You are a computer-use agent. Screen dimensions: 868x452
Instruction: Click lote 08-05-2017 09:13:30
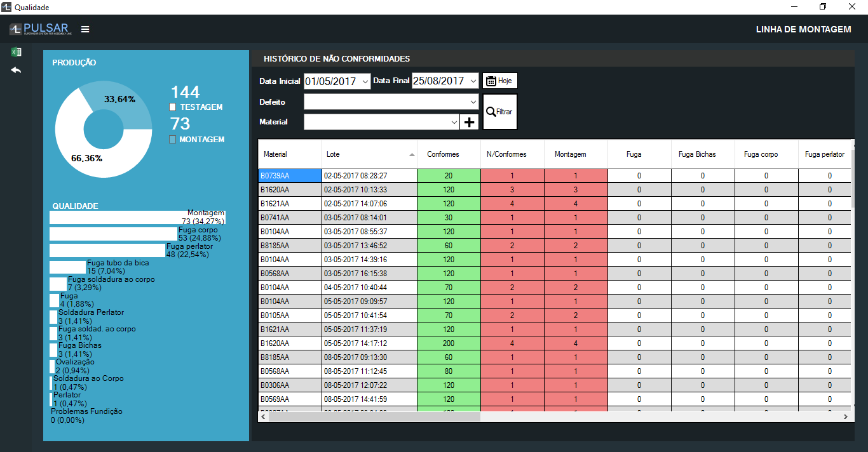coord(370,357)
